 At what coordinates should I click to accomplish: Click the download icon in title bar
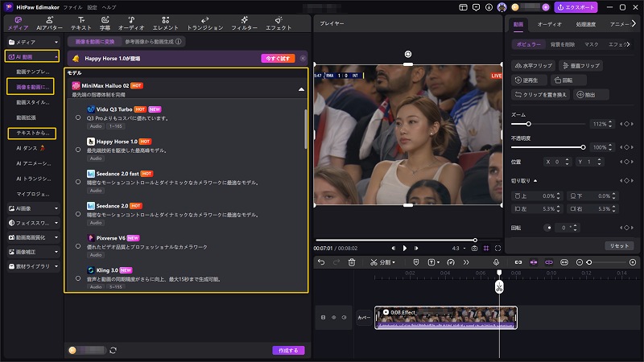[x=489, y=7]
